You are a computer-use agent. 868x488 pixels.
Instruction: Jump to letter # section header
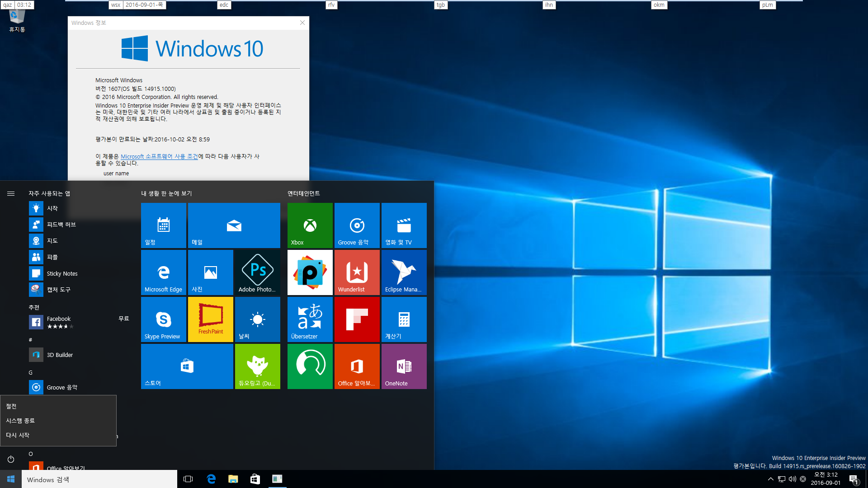pos(30,340)
